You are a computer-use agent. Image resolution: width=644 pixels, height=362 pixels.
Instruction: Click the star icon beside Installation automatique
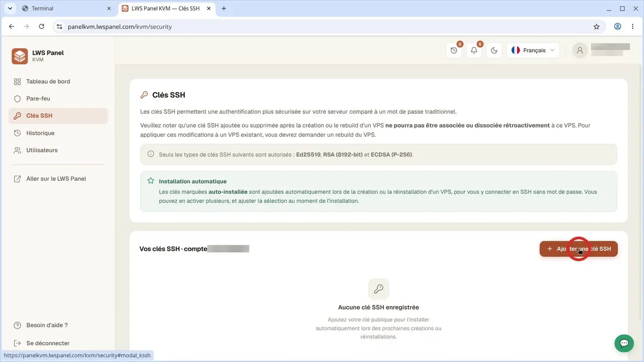(x=151, y=181)
